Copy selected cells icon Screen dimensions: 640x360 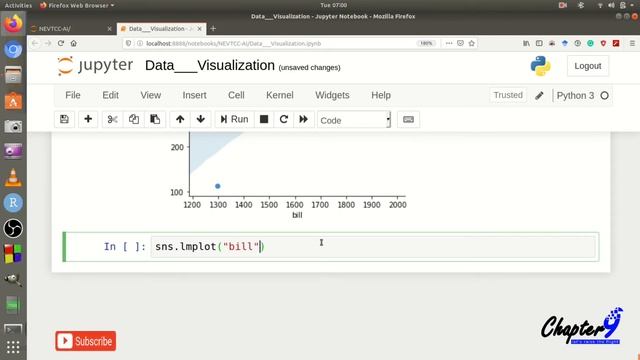tap(133, 119)
